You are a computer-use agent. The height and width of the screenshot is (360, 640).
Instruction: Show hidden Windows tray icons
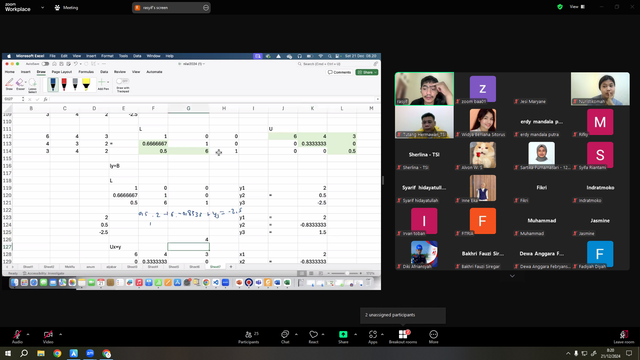pyautogui.click(x=568, y=353)
